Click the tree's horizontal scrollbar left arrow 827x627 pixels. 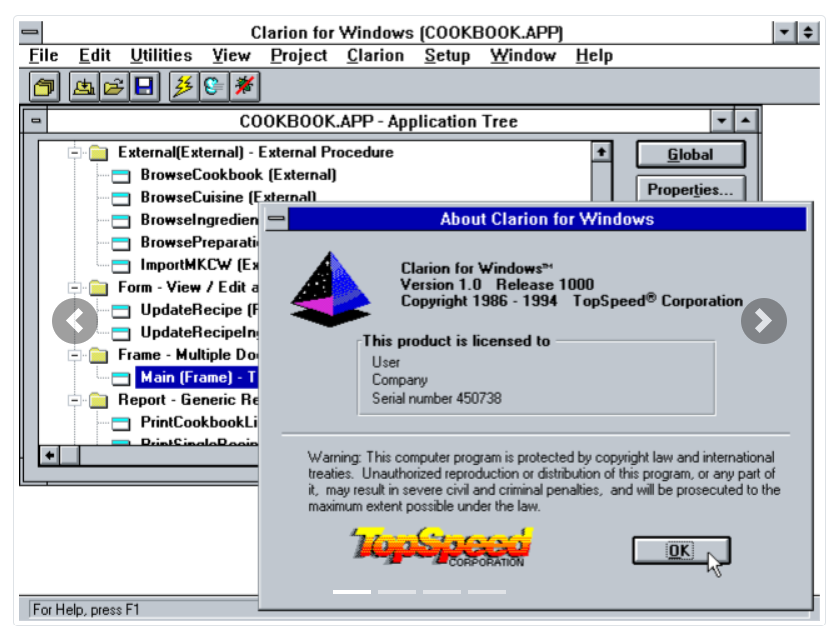click(x=50, y=455)
